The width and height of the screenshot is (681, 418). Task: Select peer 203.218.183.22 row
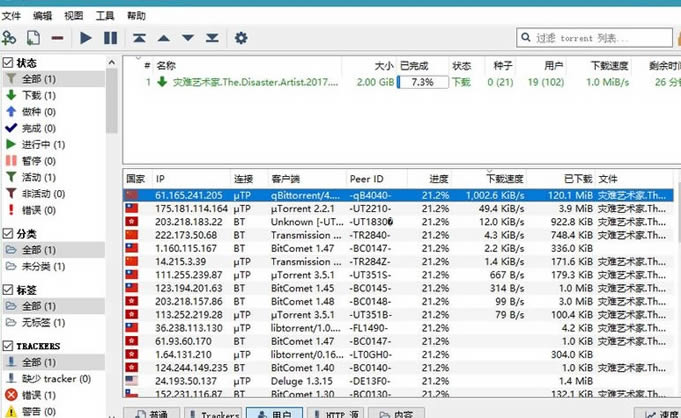pos(398,222)
